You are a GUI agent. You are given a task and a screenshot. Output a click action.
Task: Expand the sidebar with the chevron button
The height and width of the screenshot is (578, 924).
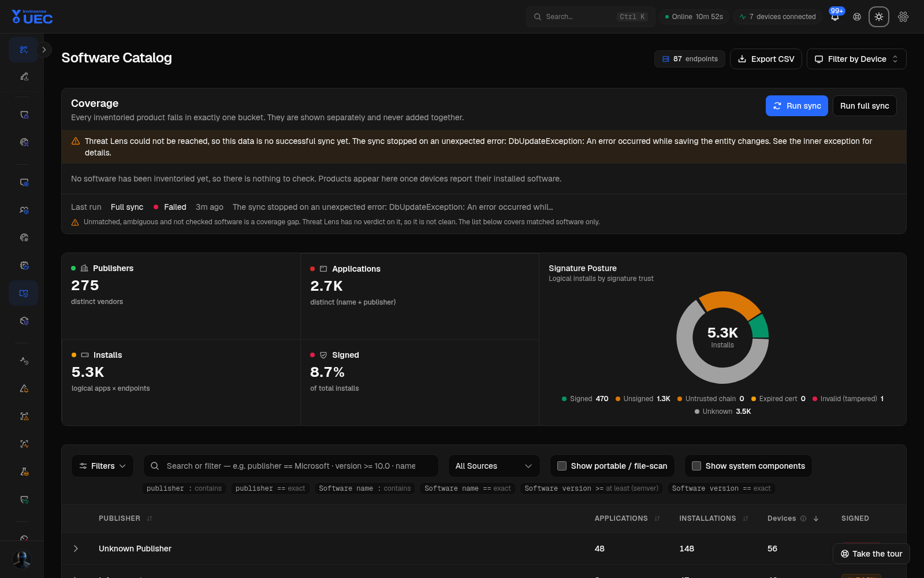tap(44, 50)
